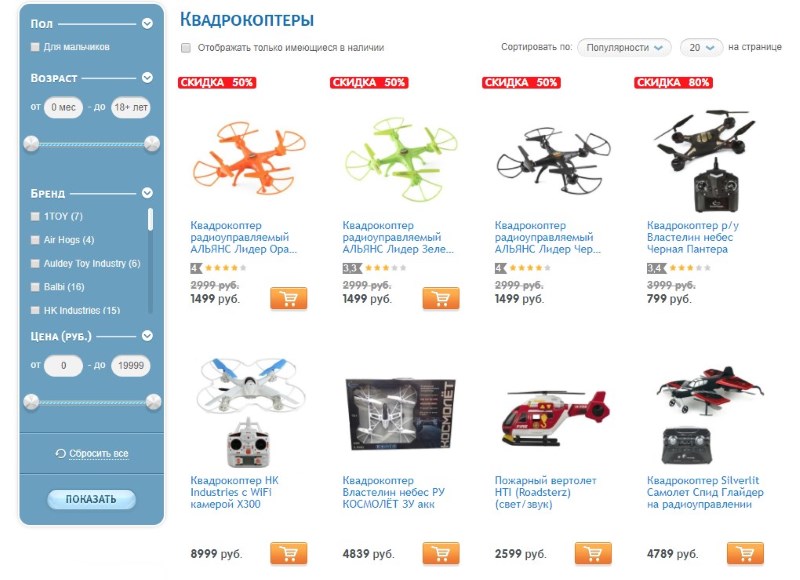Click the ПОКАЗАТЬ button
Screen dimensions: 800x580
pos(91,499)
